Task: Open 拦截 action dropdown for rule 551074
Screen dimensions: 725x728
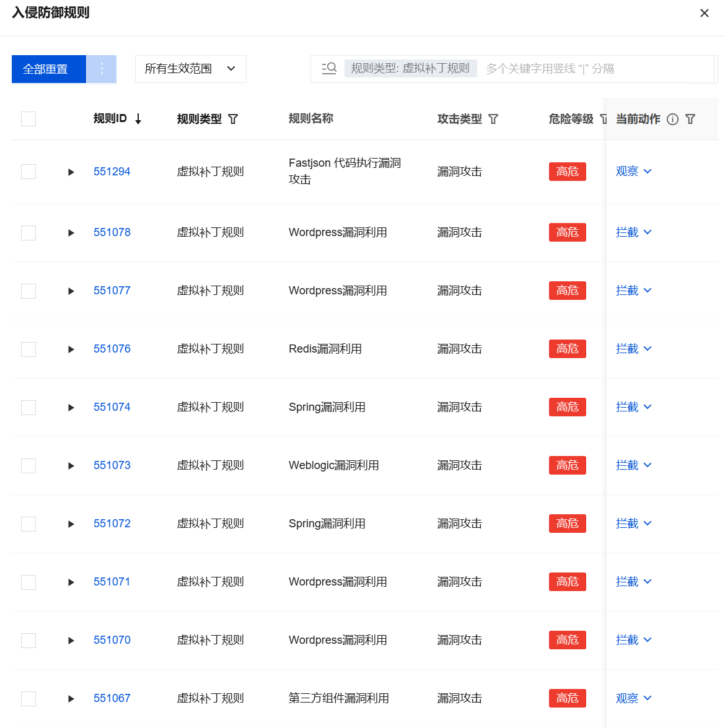Action: pos(634,407)
